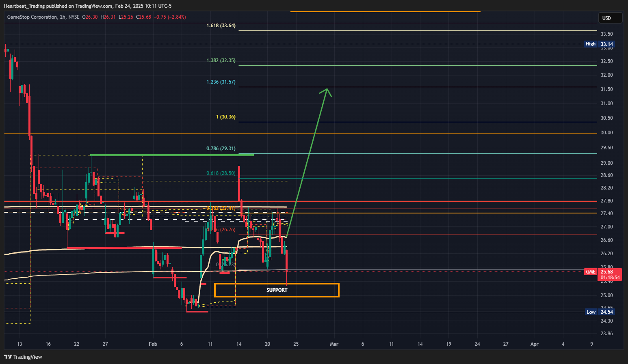Click the Apr label on time axis
The height and width of the screenshot is (364, 628).
click(x=534, y=344)
